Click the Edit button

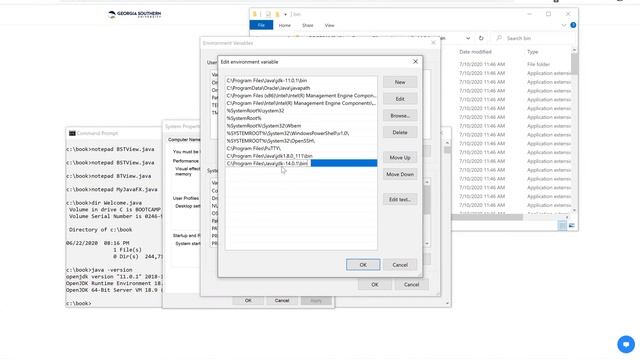pyautogui.click(x=400, y=99)
